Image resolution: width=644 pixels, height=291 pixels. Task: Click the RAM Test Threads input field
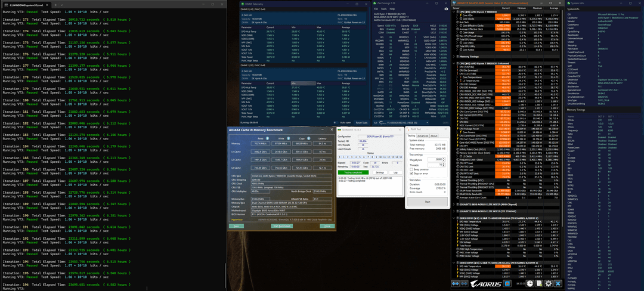click(435, 165)
